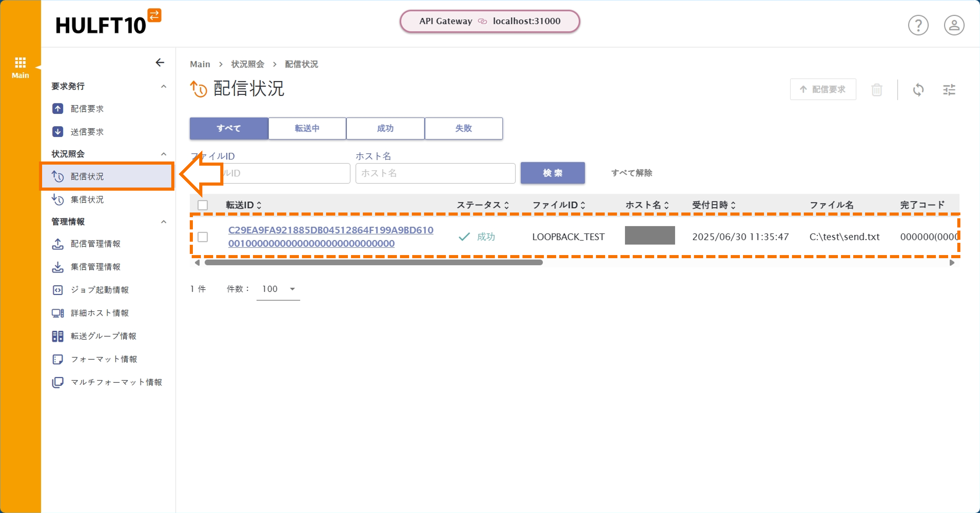Open the help icon in the top bar
This screenshot has width=980, height=513.
pyautogui.click(x=918, y=25)
